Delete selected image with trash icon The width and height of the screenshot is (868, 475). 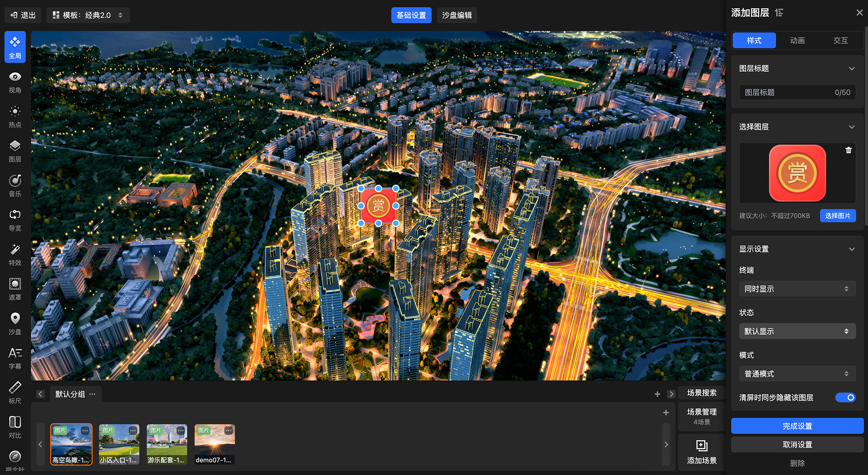tap(848, 150)
